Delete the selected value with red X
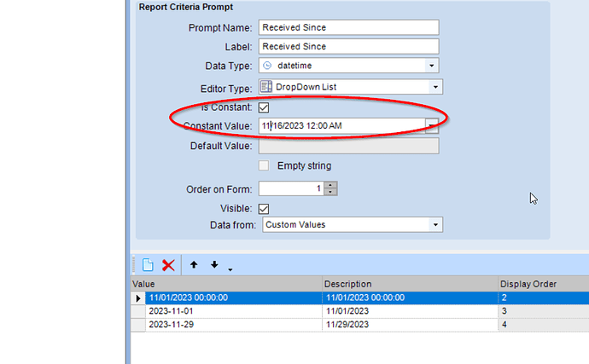Screen dimensions: 589x364 [168, 265]
